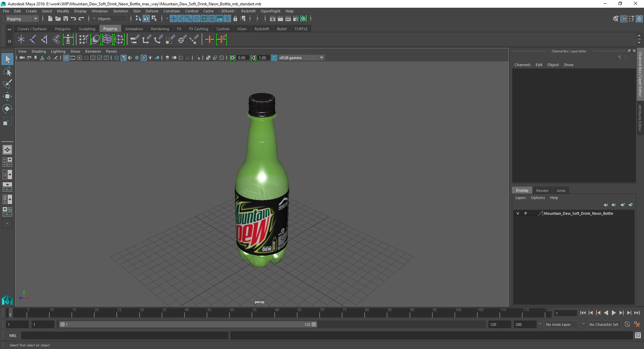Activate the Lasso Select tool
This screenshot has width=644, height=349.
[x=7, y=72]
